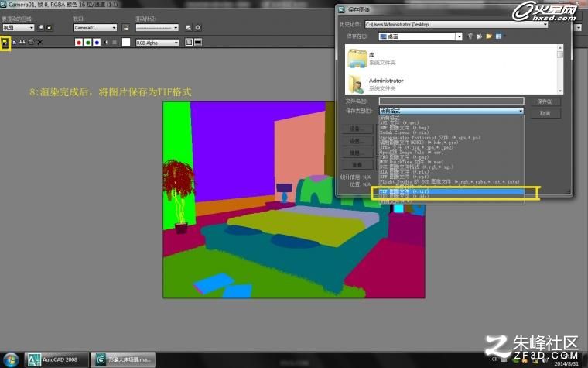Open the view menu icon in save dialog

click(x=499, y=36)
